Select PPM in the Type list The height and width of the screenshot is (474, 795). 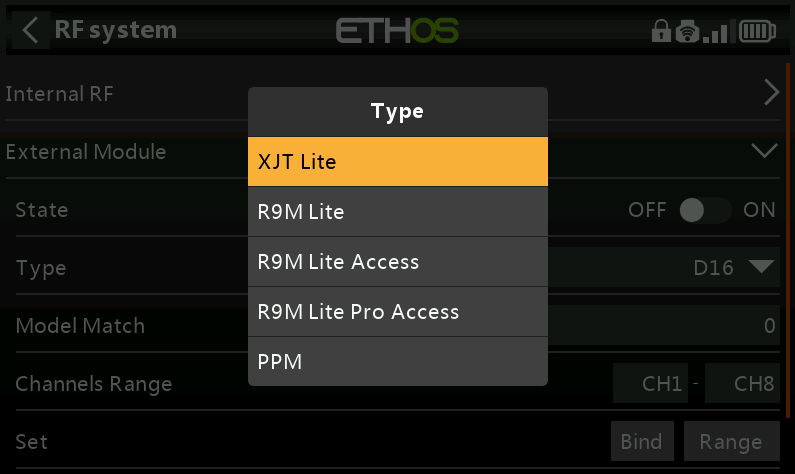tap(397, 362)
